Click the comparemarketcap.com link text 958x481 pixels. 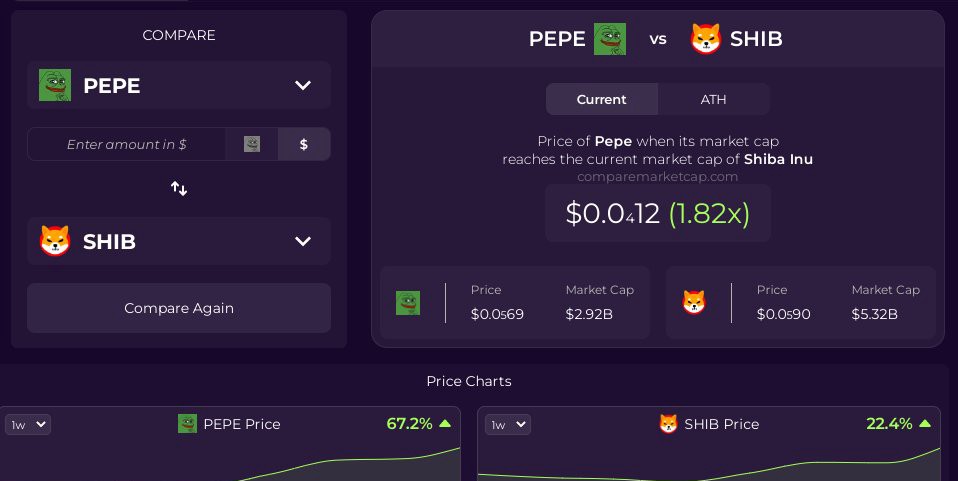coord(658,177)
